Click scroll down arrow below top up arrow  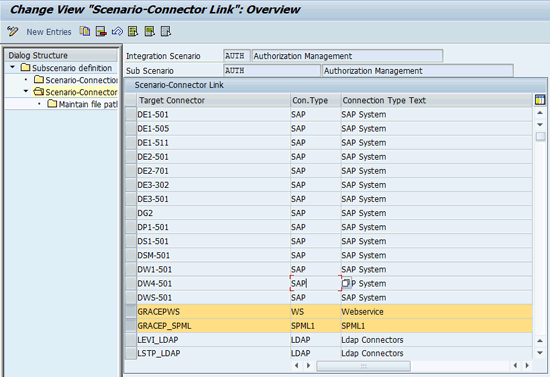540,124
